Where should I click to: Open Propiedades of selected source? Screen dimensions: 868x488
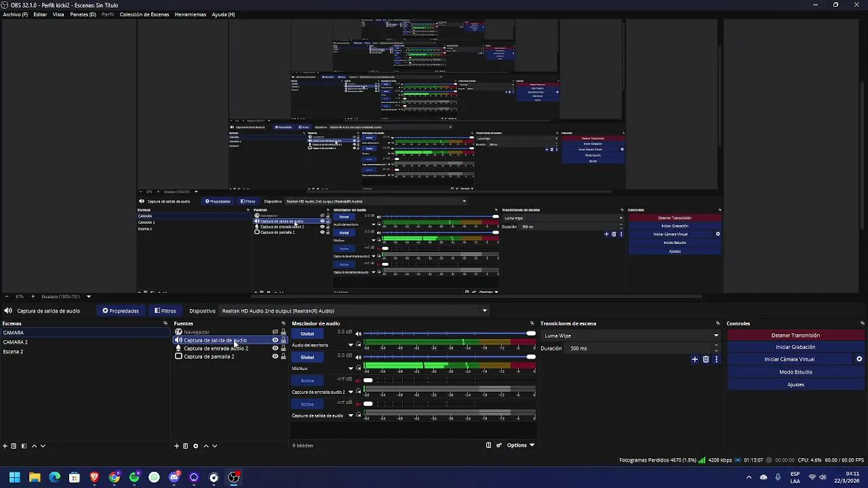[x=121, y=311]
